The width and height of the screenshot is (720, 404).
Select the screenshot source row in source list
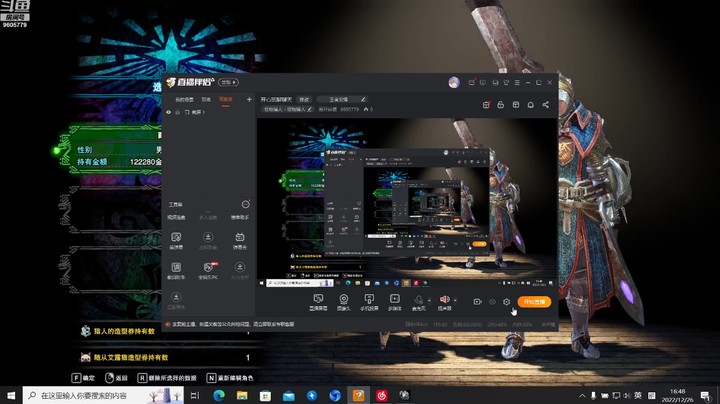[x=208, y=112]
